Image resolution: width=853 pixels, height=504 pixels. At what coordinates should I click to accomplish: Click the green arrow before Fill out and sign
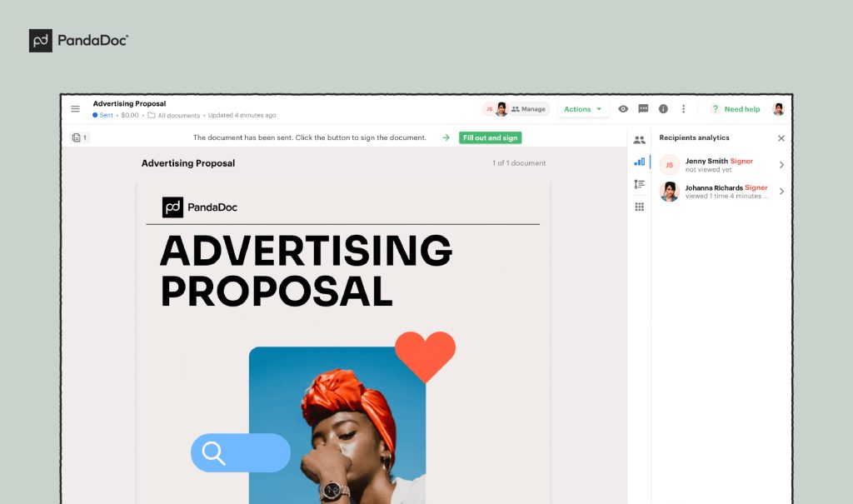446,137
